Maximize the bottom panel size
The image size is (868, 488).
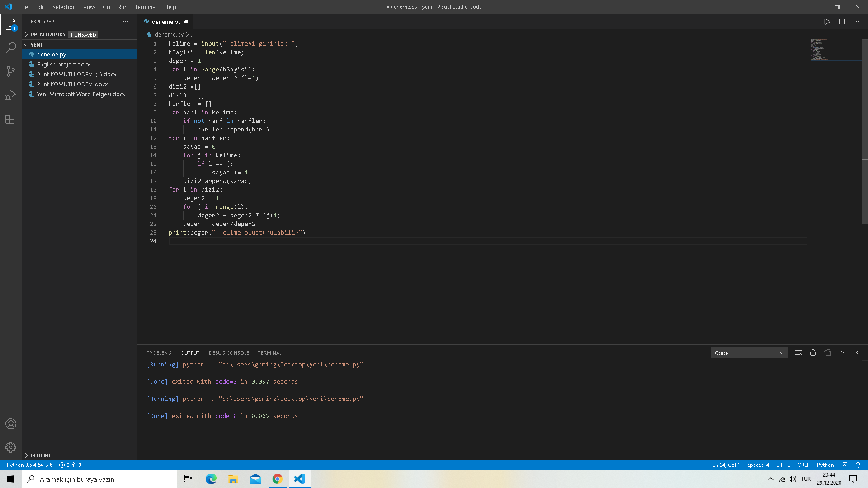coord(842,352)
